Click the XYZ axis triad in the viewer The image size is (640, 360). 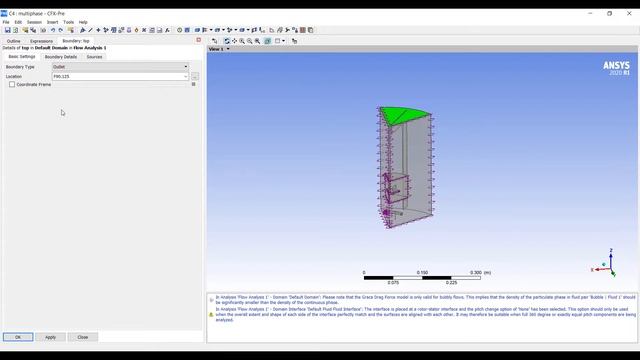tap(604, 263)
